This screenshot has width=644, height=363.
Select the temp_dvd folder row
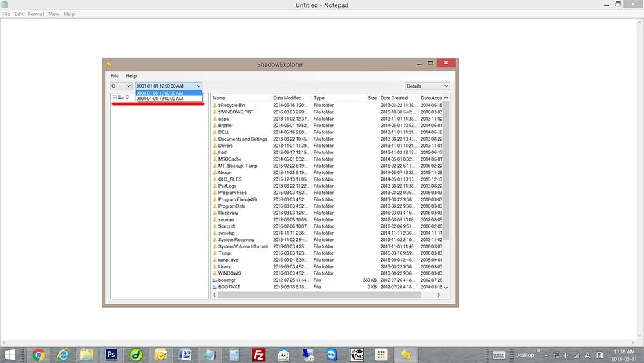click(x=327, y=260)
